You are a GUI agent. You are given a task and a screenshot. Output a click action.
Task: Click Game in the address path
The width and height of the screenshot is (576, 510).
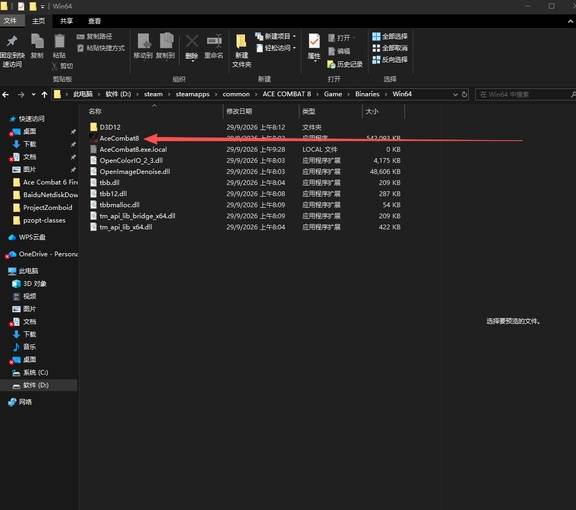point(333,94)
